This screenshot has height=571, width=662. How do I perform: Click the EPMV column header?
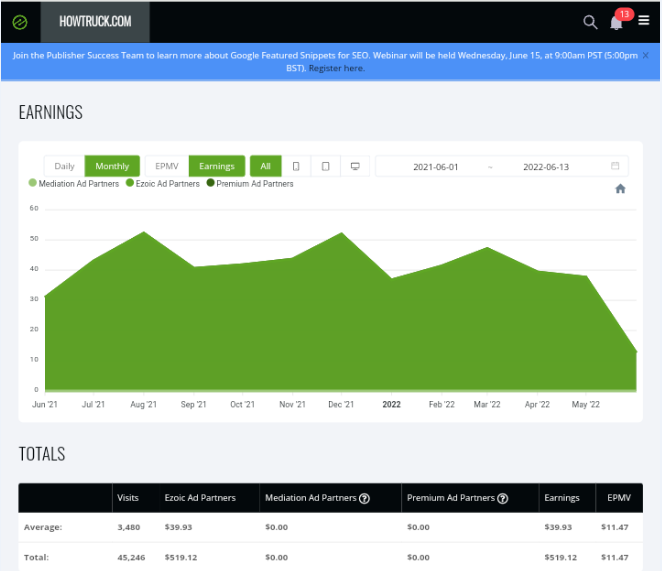coord(619,498)
